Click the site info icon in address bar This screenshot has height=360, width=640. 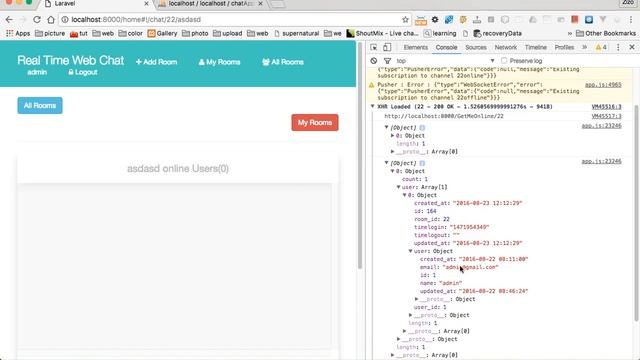65,20
